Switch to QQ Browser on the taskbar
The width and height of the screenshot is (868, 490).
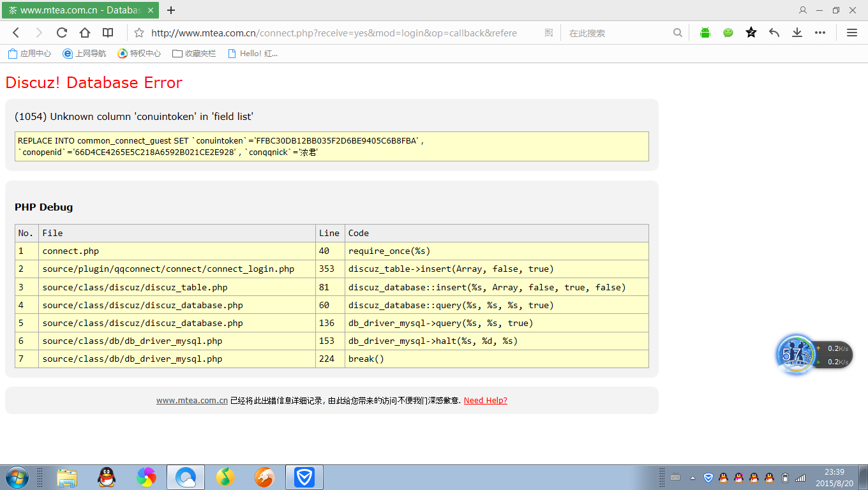[186, 477]
